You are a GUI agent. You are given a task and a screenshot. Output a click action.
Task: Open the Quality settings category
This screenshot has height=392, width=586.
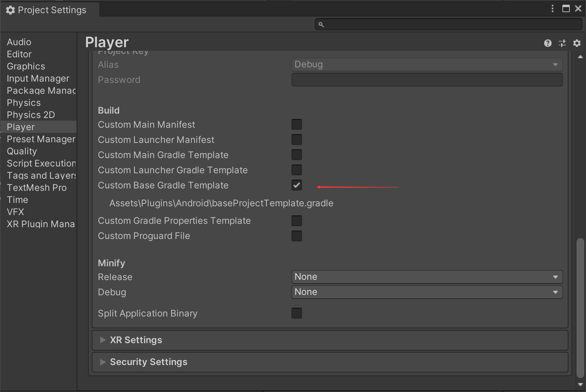(x=22, y=151)
